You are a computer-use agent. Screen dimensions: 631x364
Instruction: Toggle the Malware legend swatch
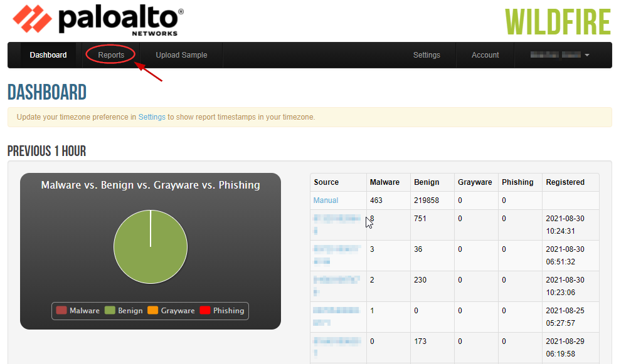(x=61, y=310)
